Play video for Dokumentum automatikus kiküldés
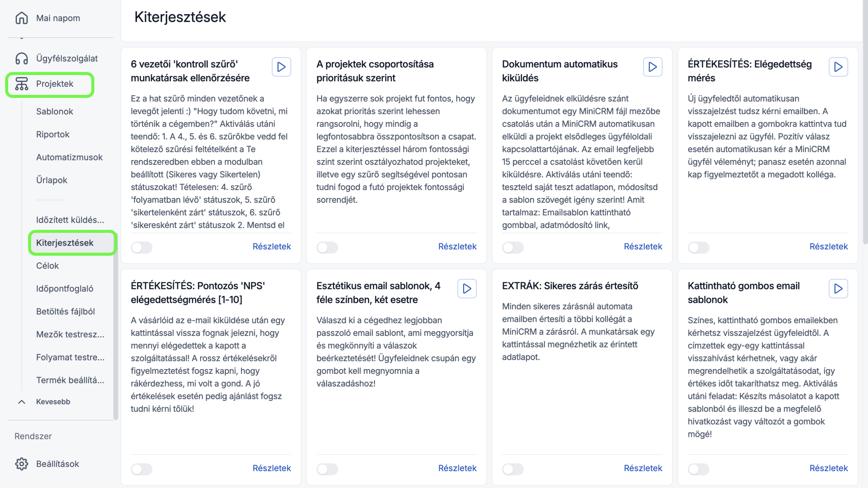This screenshot has height=488, width=868. [x=652, y=67]
